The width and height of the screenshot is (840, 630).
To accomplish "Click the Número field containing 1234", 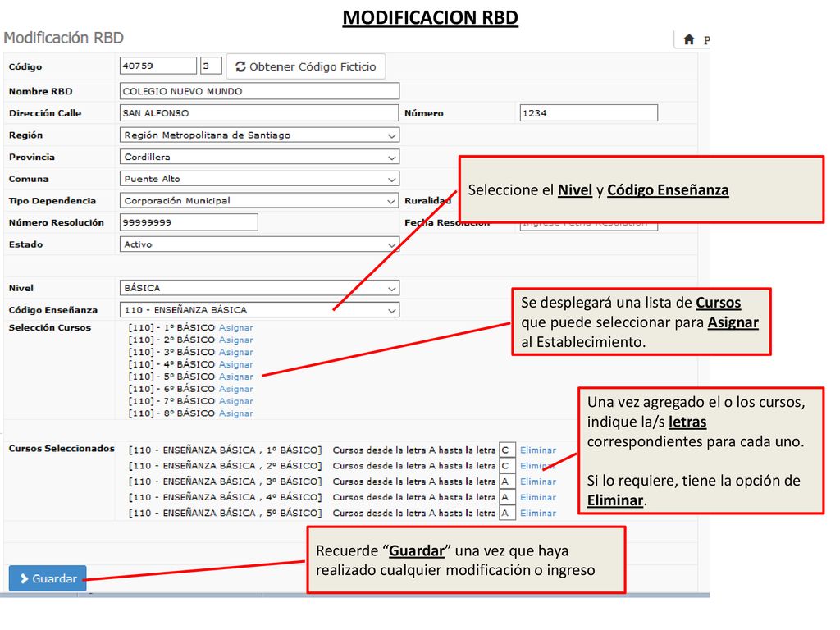I will click(x=589, y=113).
